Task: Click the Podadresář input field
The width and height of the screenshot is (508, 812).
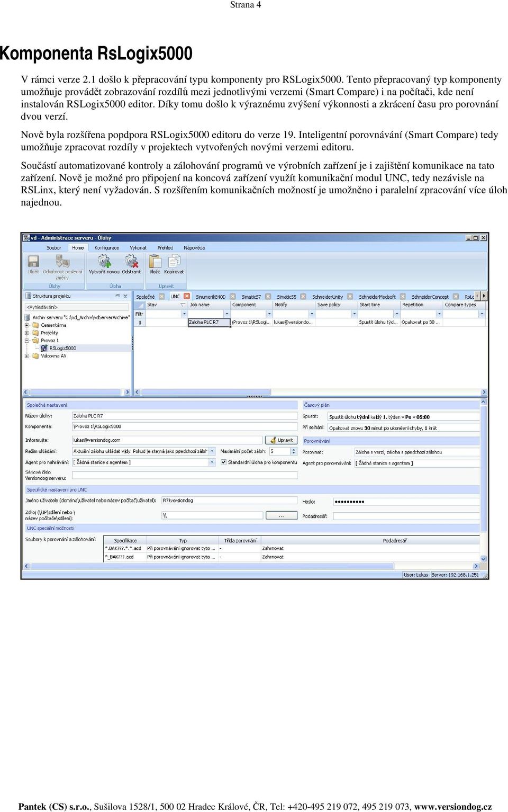Action: 405,516
